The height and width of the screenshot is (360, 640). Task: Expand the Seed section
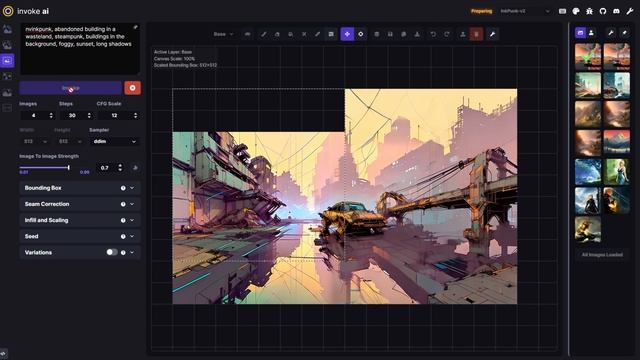pos(80,236)
